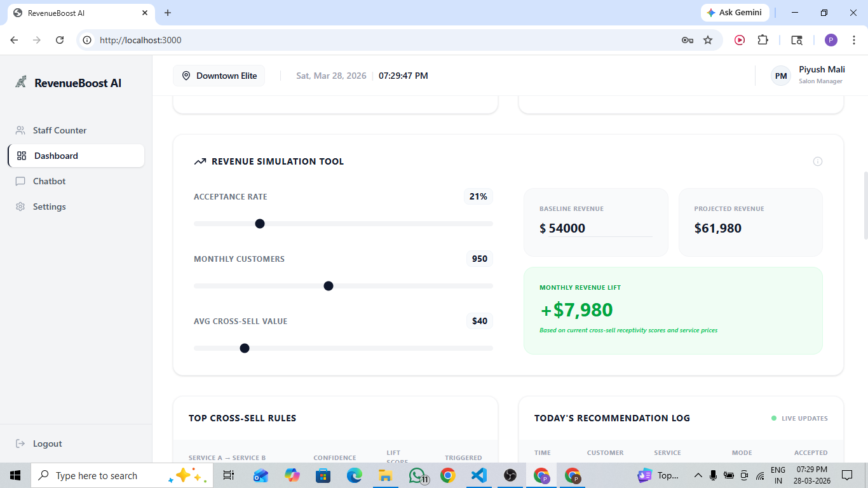Open Ask Gemini
868x488 pixels.
point(735,13)
